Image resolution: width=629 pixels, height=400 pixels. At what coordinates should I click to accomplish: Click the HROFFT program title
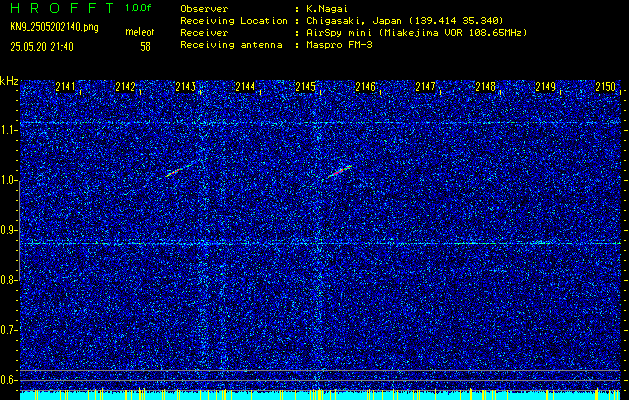tap(62, 8)
